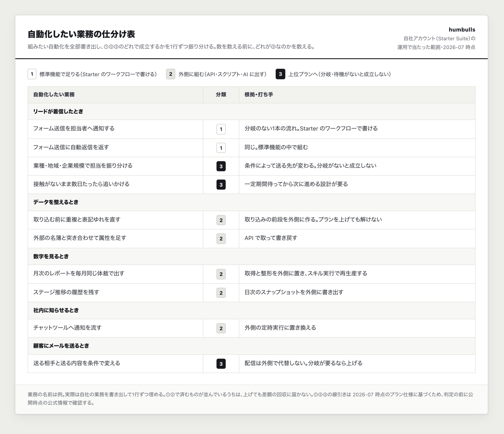Click badge 2 in the 取り込む前に重複と表記ゆれを直す row

coord(221,220)
